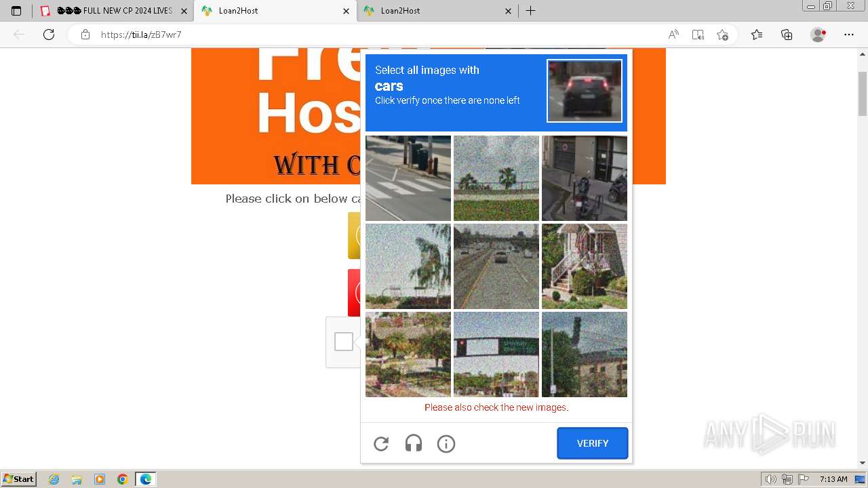Get an audio challenge via headphones icon

[x=414, y=444]
